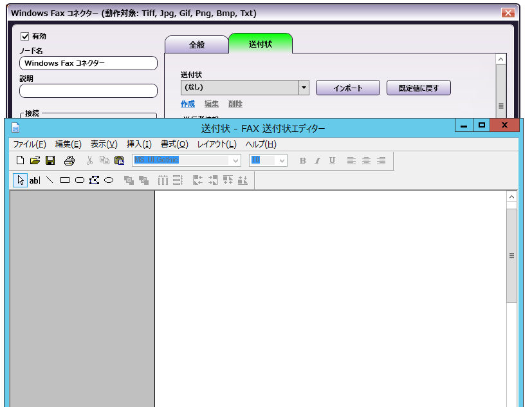Click align right edges icon
The width and height of the screenshot is (532, 407).
(x=213, y=180)
